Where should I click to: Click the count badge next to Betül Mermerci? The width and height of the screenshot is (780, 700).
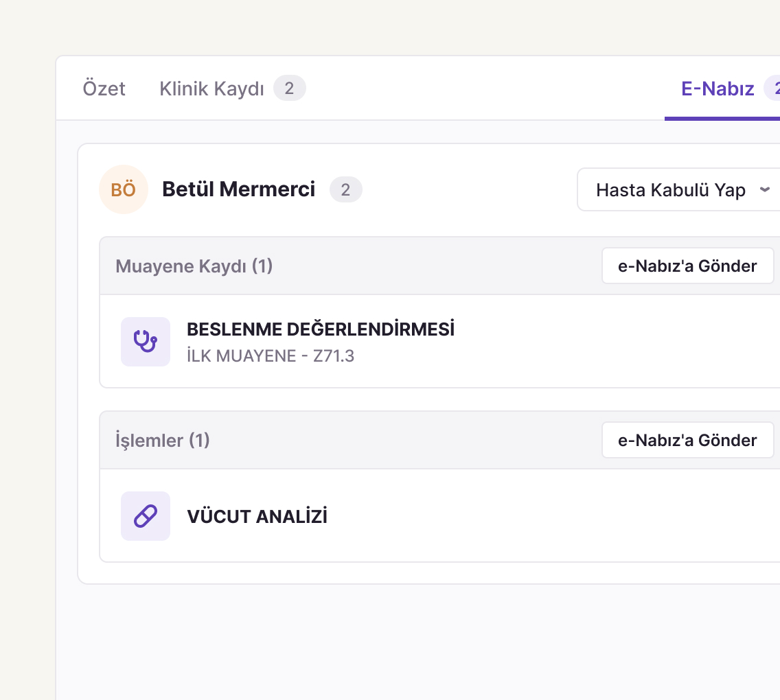point(346,189)
